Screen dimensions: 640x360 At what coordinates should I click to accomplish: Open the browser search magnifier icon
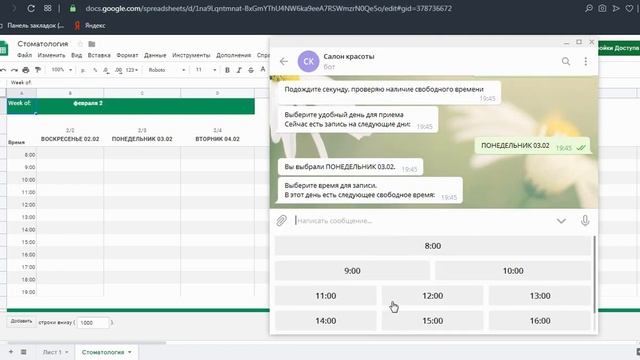pyautogui.click(x=589, y=8)
